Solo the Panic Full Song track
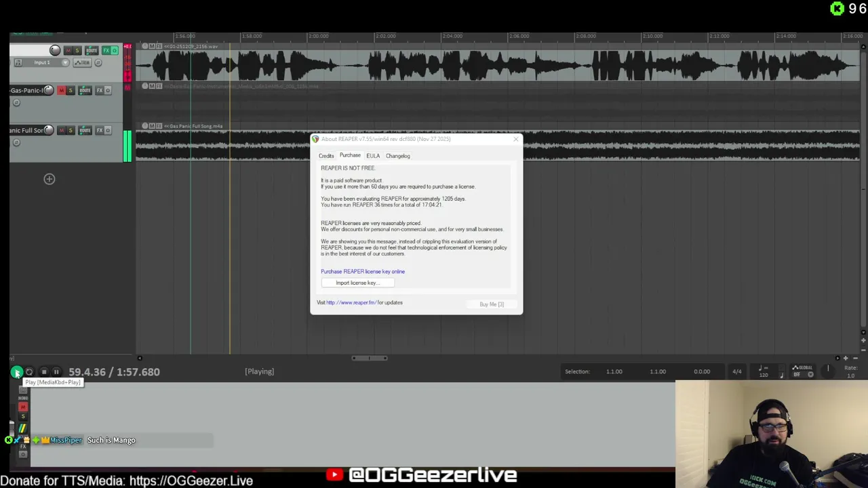Image resolution: width=868 pixels, height=488 pixels. point(71,130)
